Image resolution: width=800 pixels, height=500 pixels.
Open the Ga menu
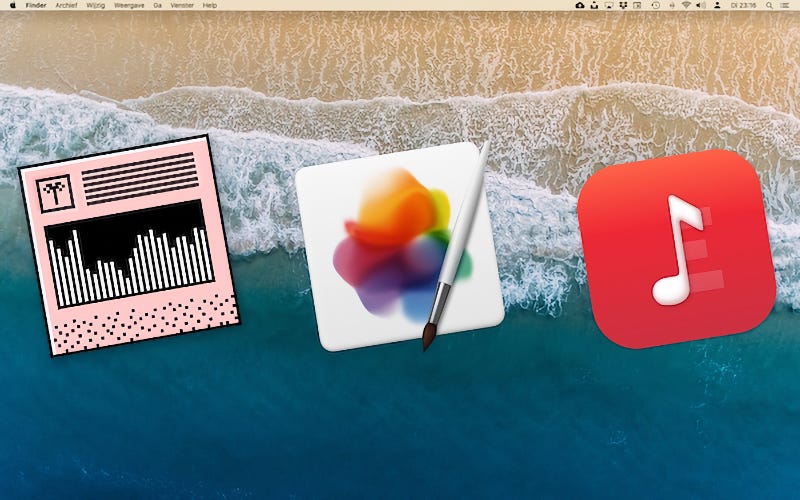157,5
